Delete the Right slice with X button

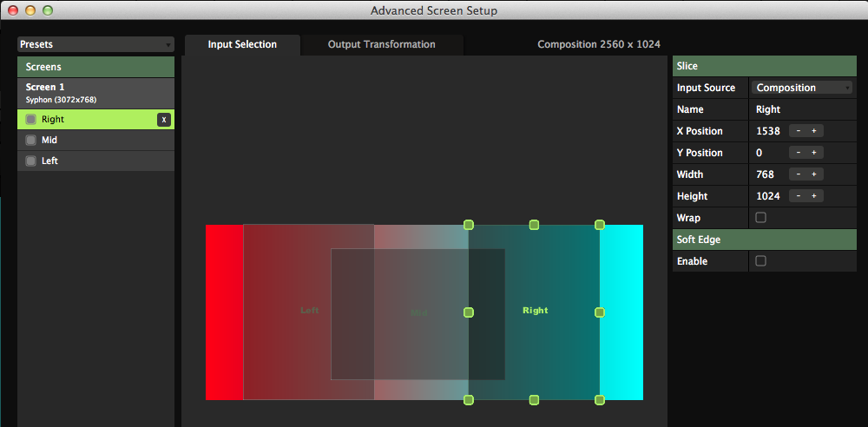[x=163, y=120]
